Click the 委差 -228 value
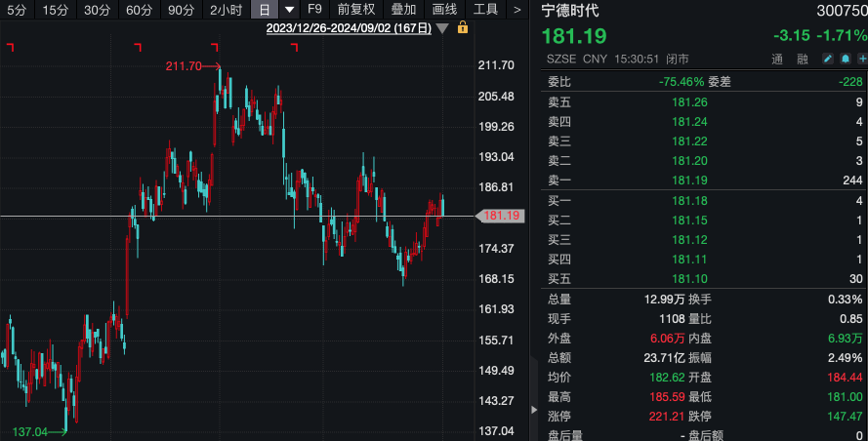 [850, 82]
